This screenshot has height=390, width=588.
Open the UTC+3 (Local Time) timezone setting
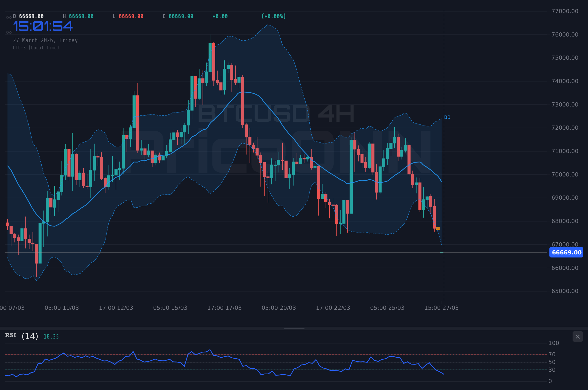[36, 48]
